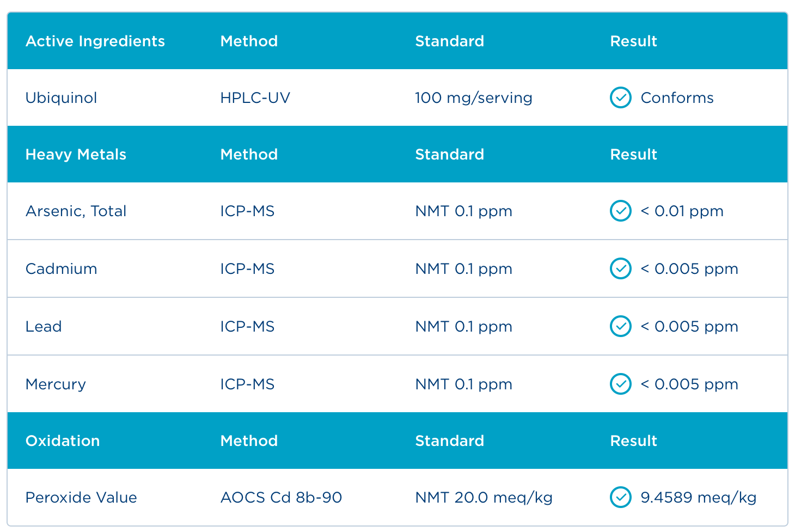The image size is (795, 532).
Task: Click the Peroxide Value row label
Action: tap(81, 498)
